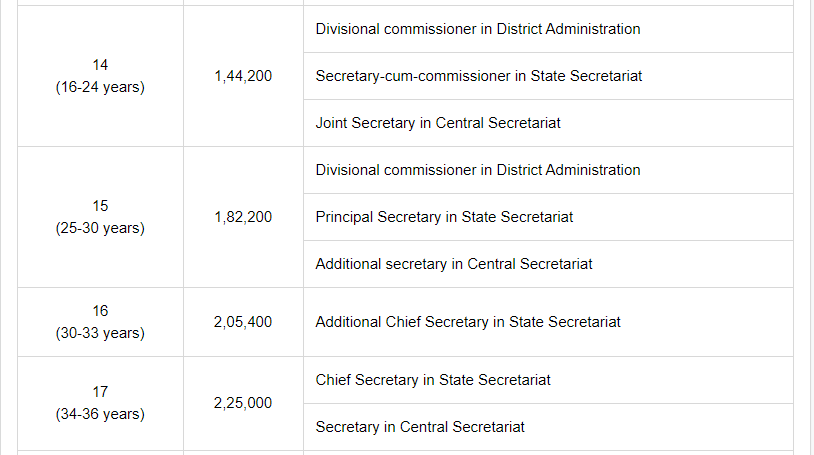Click Chief Secretary in State Secretariat
814x455 pixels.
click(433, 380)
